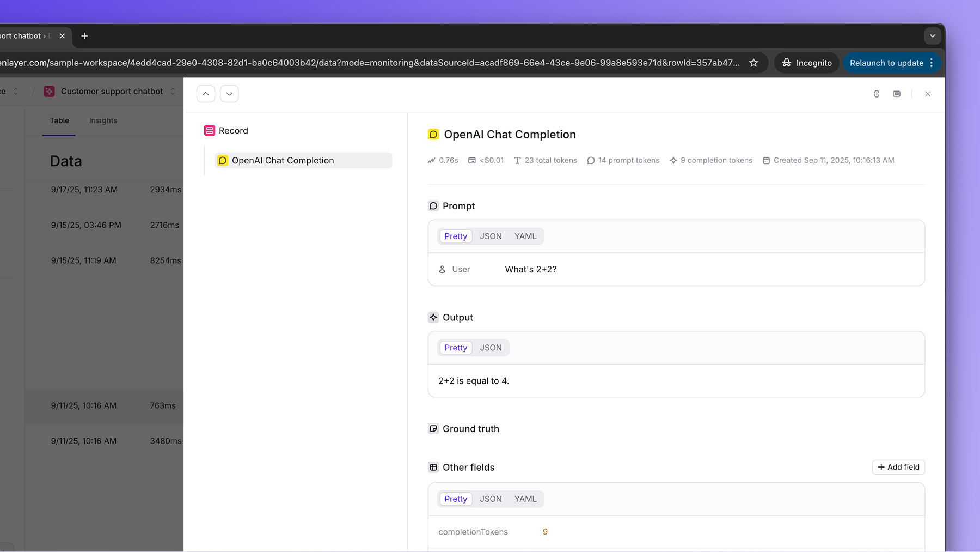Click the Other fields table icon
980x552 pixels.
433,467
